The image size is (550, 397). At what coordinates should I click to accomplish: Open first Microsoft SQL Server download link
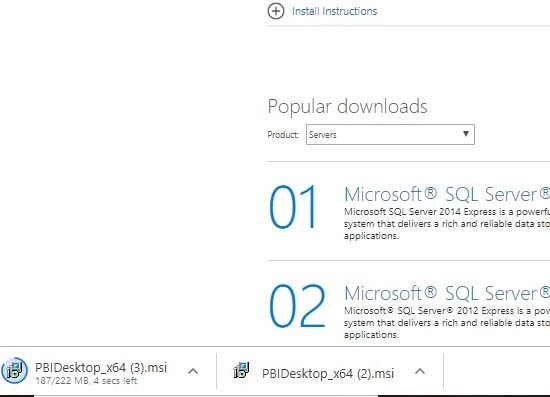click(x=447, y=194)
